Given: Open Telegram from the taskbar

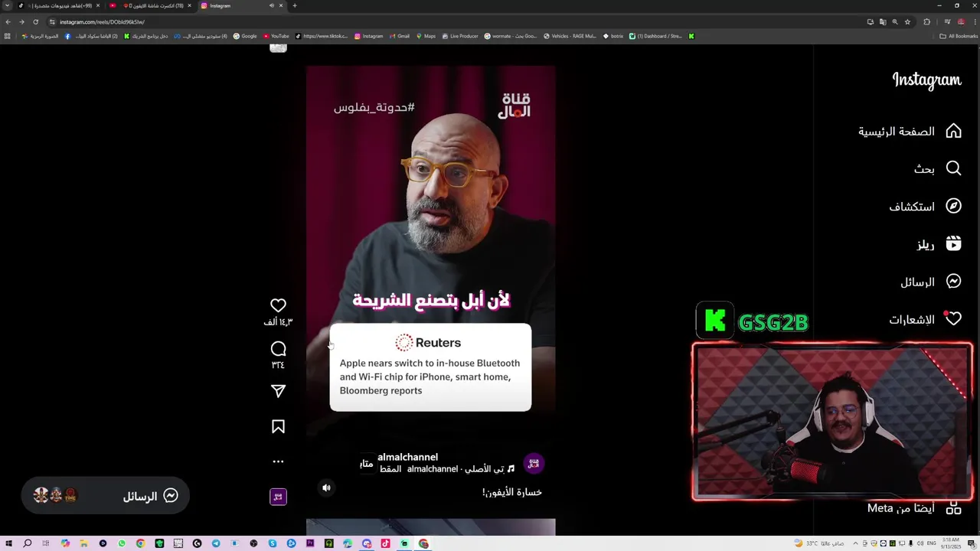Looking at the screenshot, I should (x=216, y=543).
